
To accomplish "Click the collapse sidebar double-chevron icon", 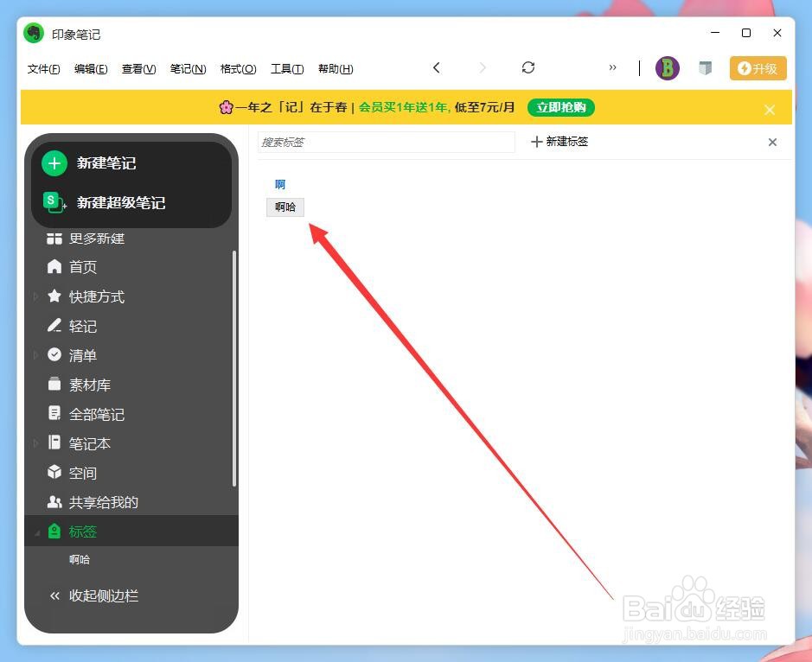I will [x=54, y=595].
